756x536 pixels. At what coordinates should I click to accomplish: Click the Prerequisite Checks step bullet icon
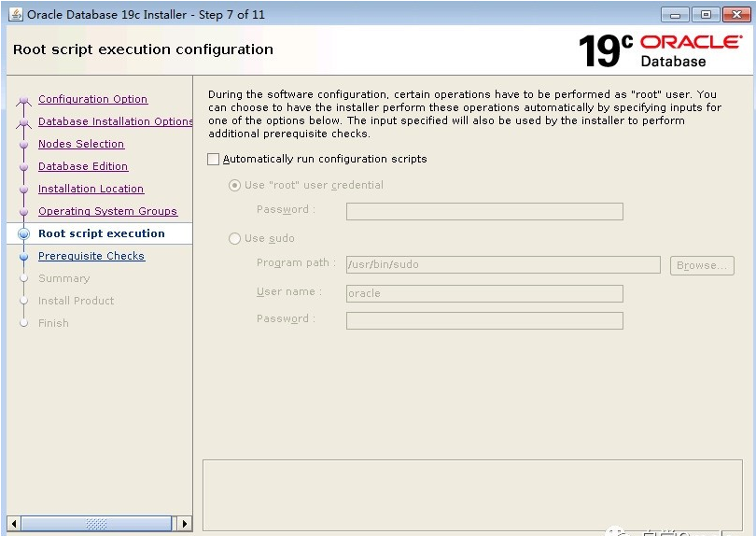pyautogui.click(x=23, y=256)
